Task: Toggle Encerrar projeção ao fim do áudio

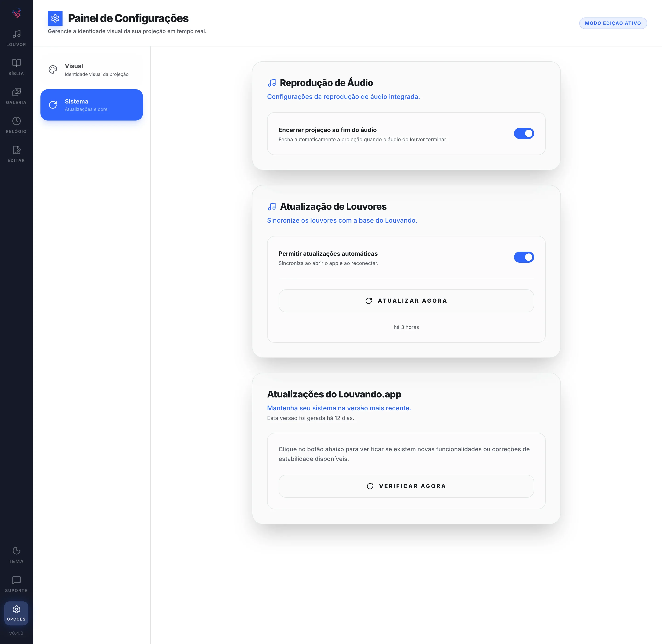Action: tap(524, 134)
